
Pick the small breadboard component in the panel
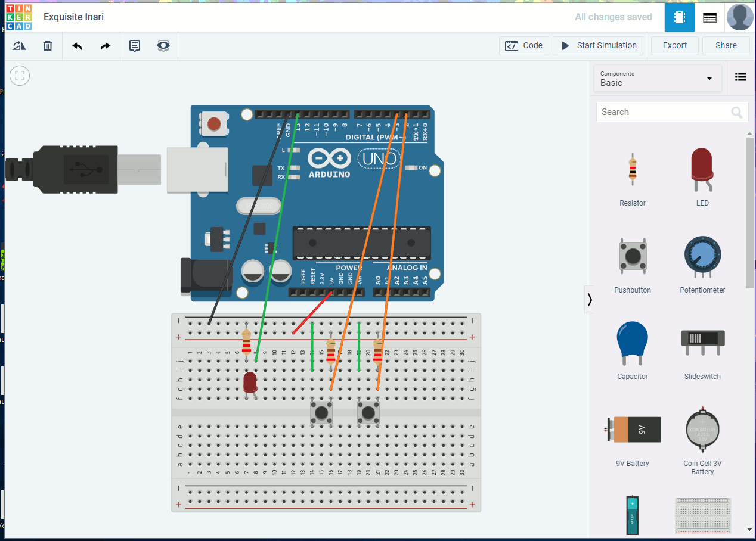702,515
